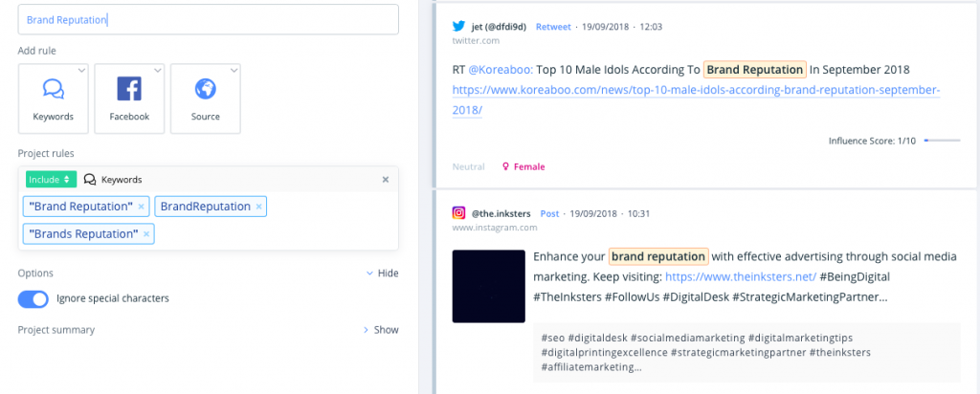Click the Instagram icon beside @the.inksters
This screenshot has width=980, height=394.
click(x=460, y=213)
